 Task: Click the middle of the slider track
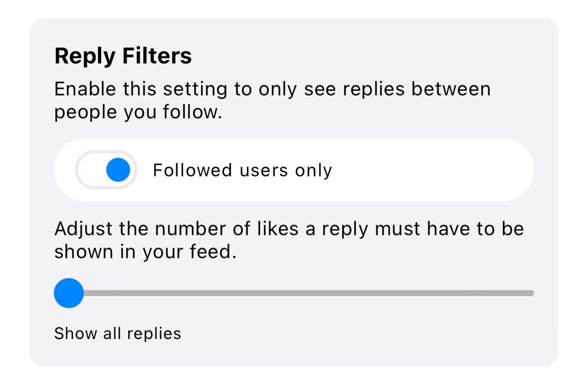[x=294, y=292]
